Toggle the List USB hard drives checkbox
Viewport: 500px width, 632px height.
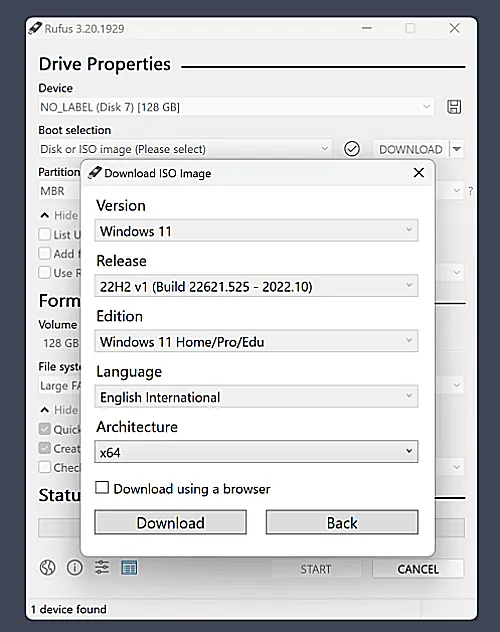(x=44, y=234)
